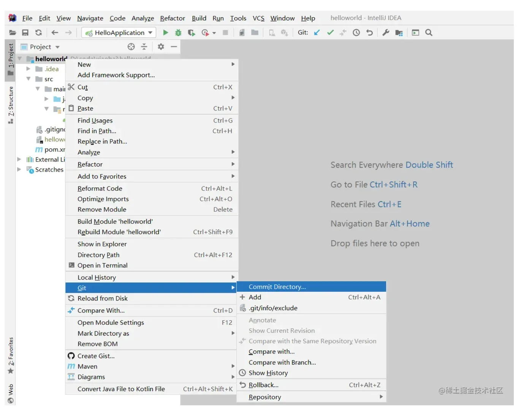Choose Show in Explorer entry
This screenshot has width=532, height=413.
(152, 244)
